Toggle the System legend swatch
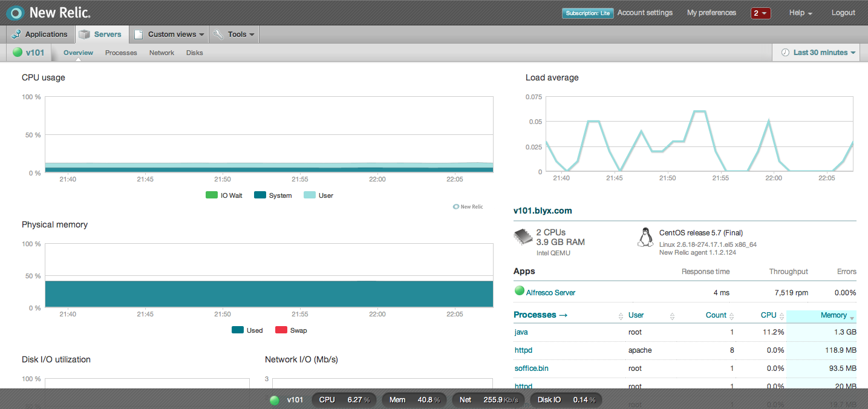The image size is (868, 409). point(260,195)
